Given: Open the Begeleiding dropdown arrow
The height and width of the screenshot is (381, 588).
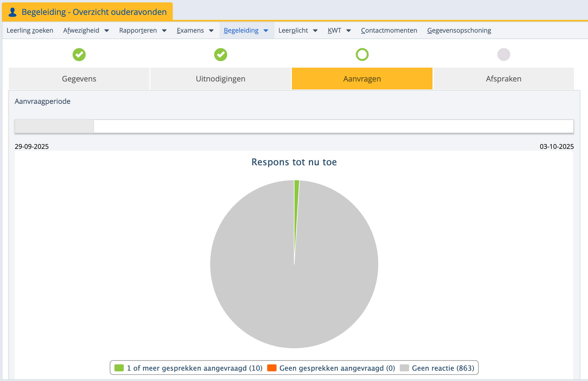Looking at the screenshot, I should coord(266,31).
